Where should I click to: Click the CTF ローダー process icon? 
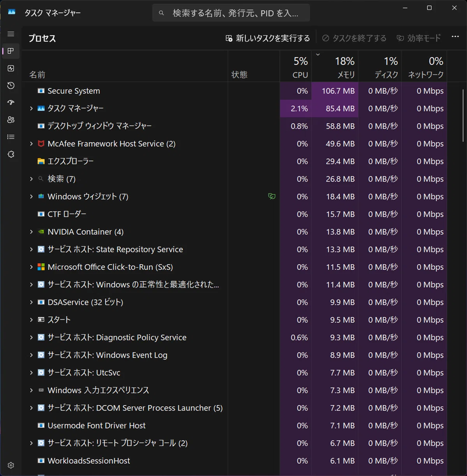click(x=41, y=214)
